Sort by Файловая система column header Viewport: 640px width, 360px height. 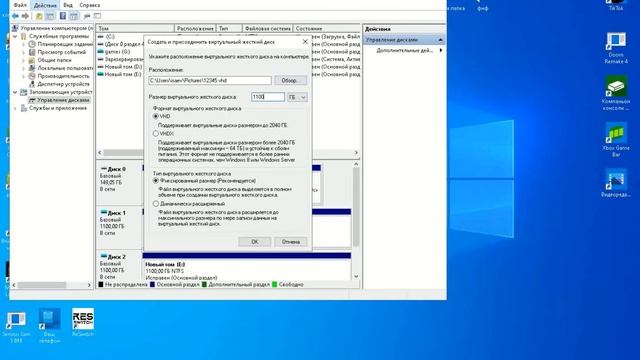tap(267, 29)
